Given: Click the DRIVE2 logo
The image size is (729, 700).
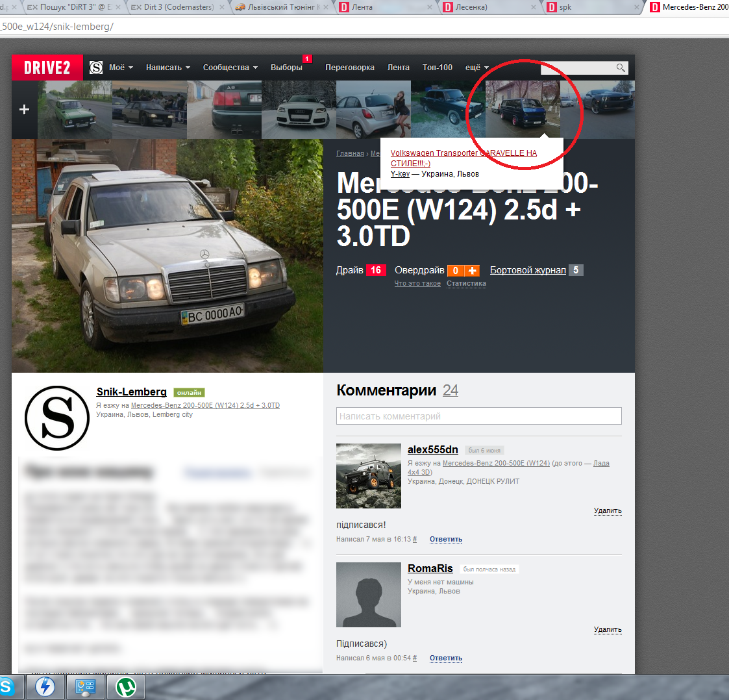Looking at the screenshot, I should pyautogui.click(x=47, y=68).
